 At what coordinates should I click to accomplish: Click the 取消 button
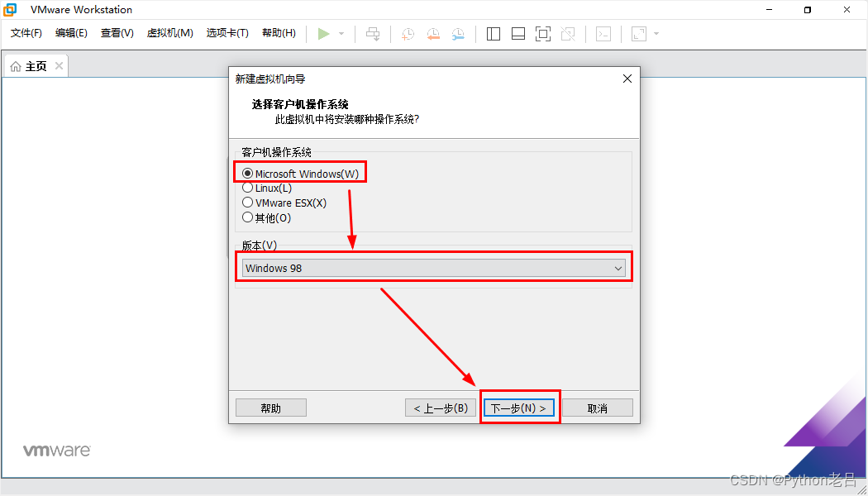598,408
